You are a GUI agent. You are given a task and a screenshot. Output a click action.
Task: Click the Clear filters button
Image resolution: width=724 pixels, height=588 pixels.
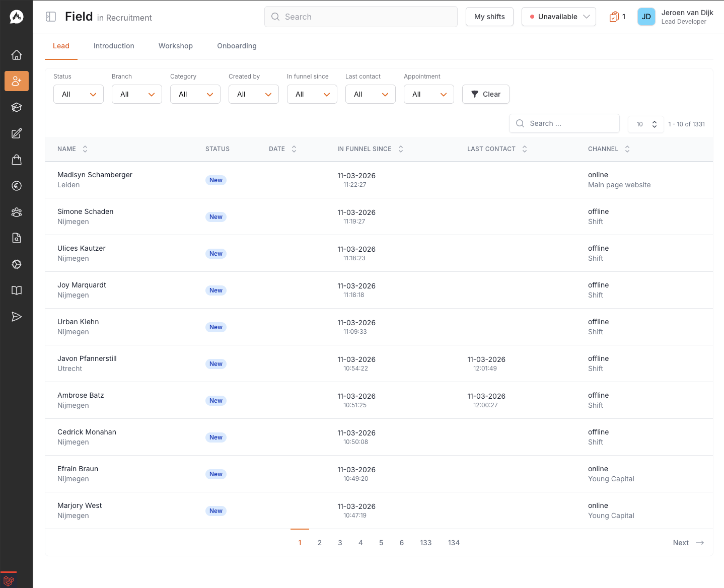pyautogui.click(x=485, y=94)
